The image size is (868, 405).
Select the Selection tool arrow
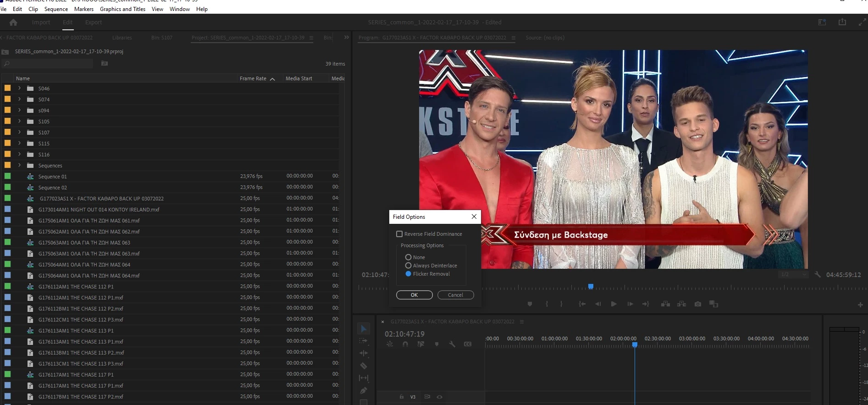[364, 328]
